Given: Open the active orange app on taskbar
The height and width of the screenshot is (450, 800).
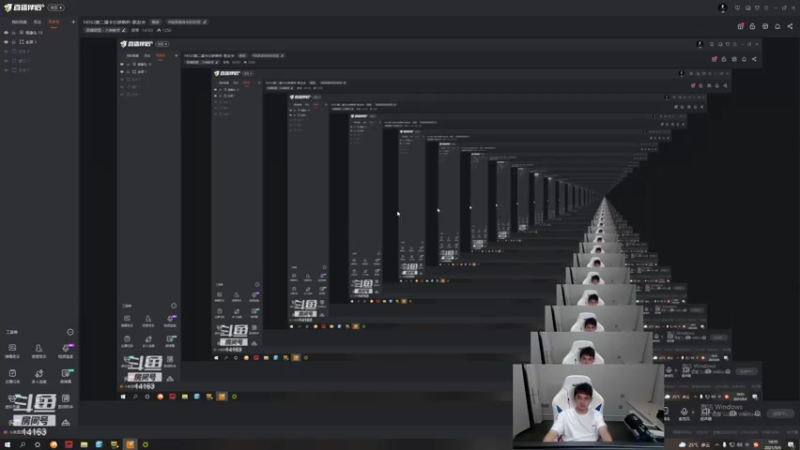Looking at the screenshot, I should (x=130, y=444).
